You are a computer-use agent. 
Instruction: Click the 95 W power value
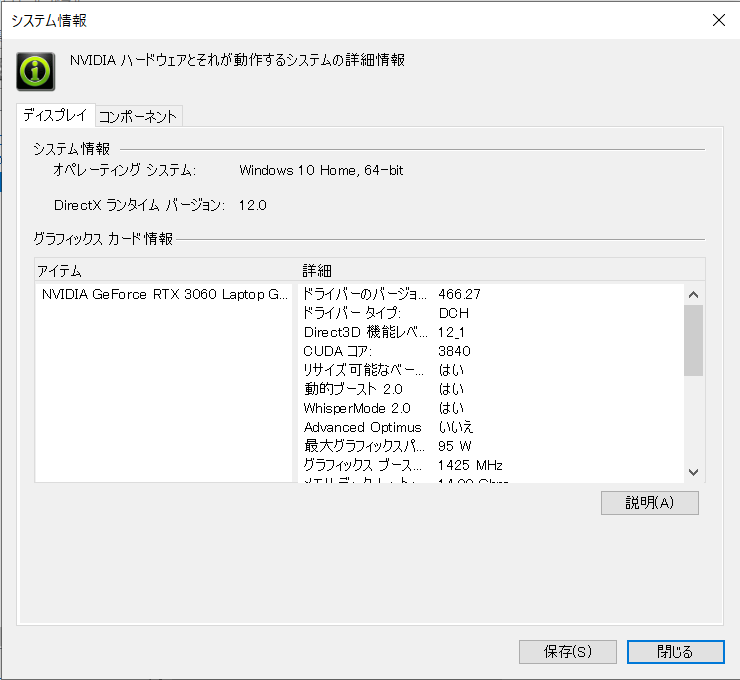(x=454, y=446)
